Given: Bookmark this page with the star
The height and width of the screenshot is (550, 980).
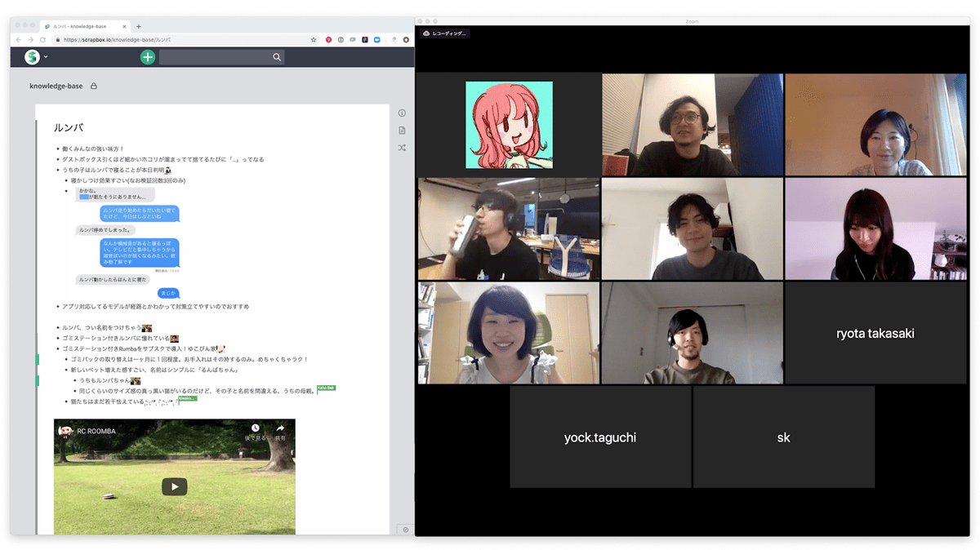Looking at the screenshot, I should [314, 39].
